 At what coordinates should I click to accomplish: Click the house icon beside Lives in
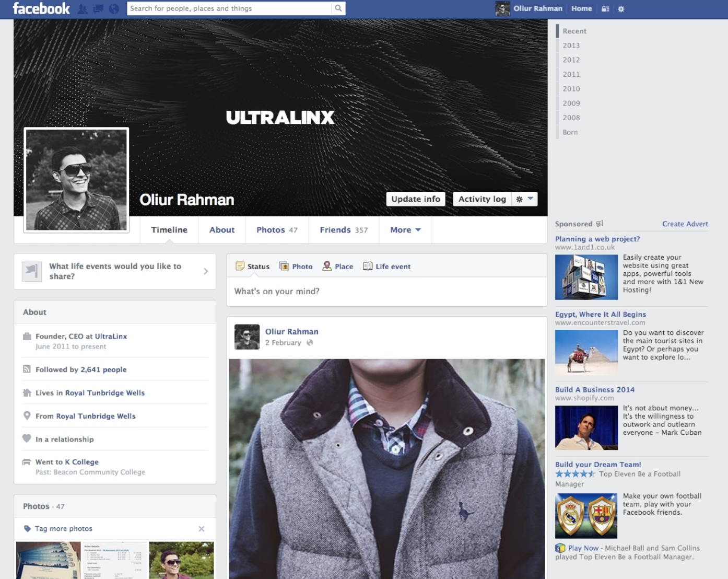27,392
